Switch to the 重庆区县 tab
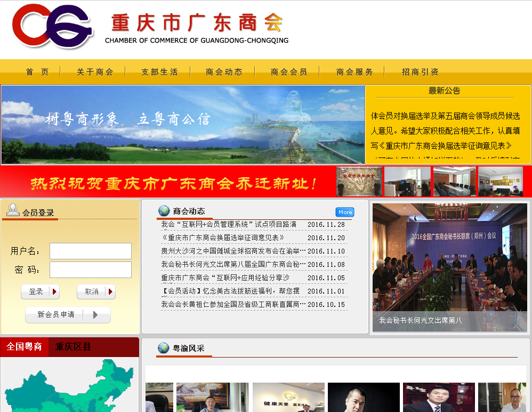The height and width of the screenshot is (412, 532). (x=73, y=347)
